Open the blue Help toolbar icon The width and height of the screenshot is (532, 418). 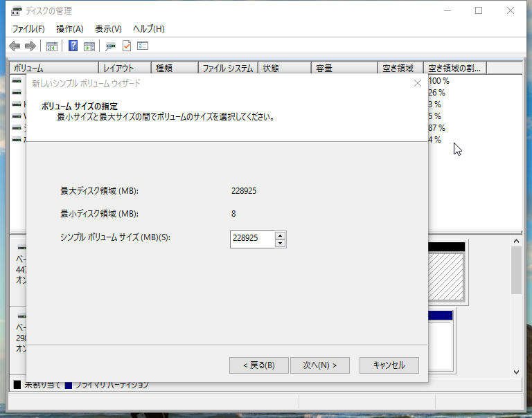(x=73, y=46)
